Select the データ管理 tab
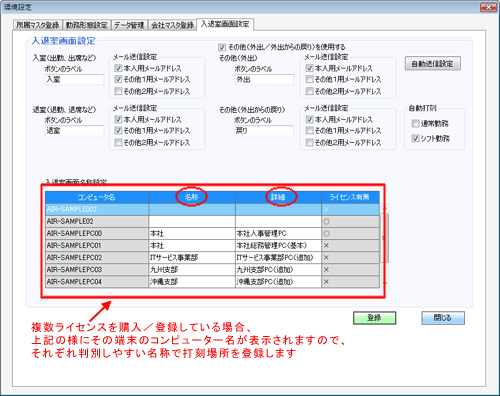The width and height of the screenshot is (500, 396). point(129,25)
